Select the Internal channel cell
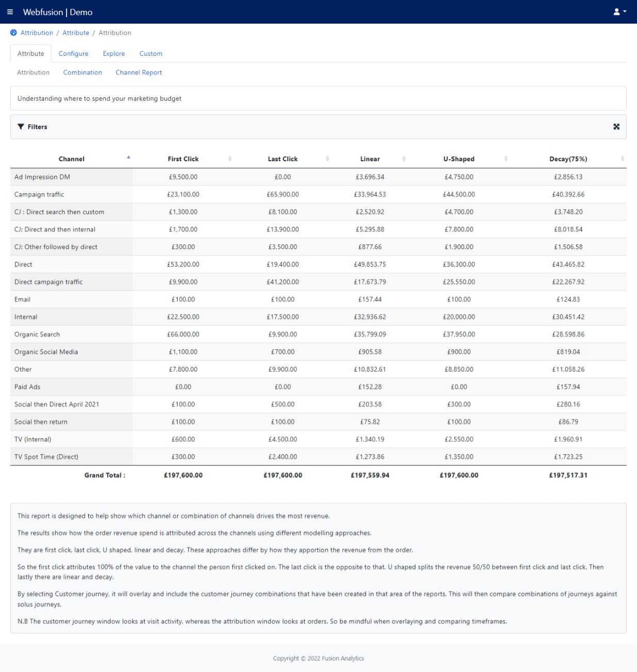Image resolution: width=637 pixels, height=672 pixels. (71, 317)
